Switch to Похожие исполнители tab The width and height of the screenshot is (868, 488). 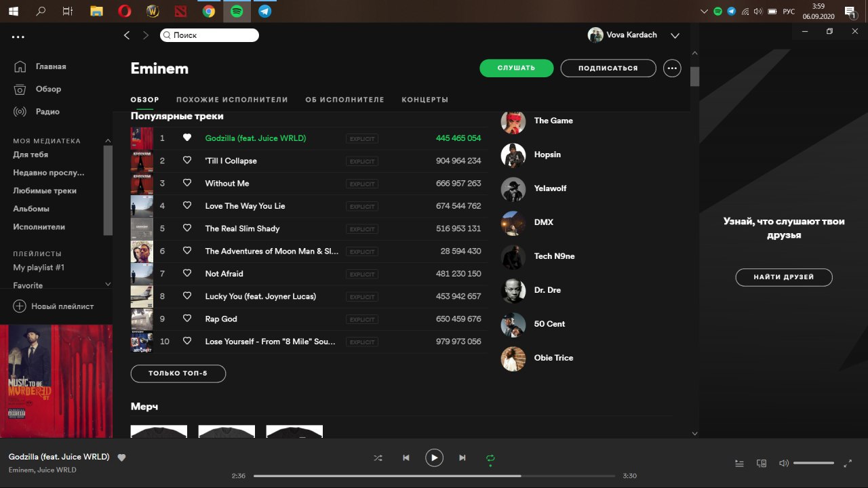(232, 100)
